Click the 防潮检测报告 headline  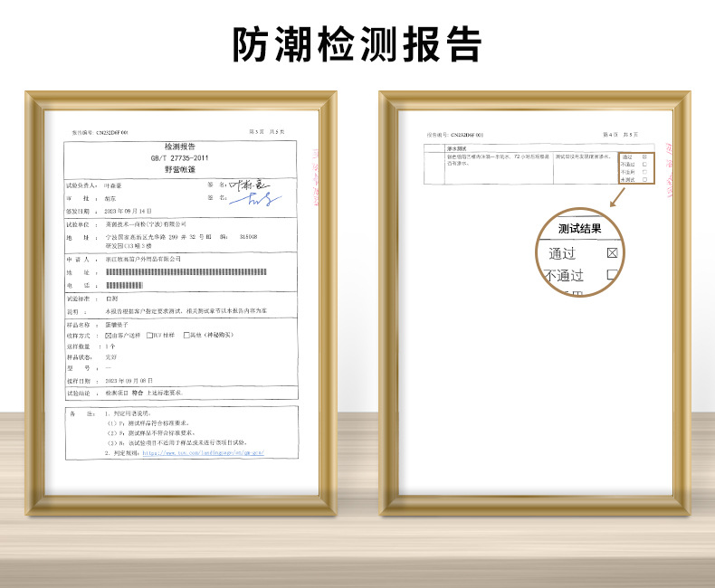coord(357,44)
